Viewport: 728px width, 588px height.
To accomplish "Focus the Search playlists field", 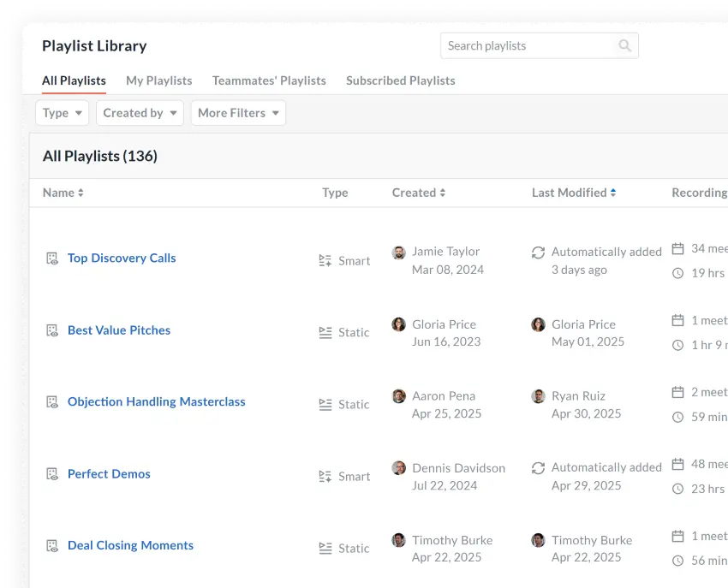I will [540, 45].
